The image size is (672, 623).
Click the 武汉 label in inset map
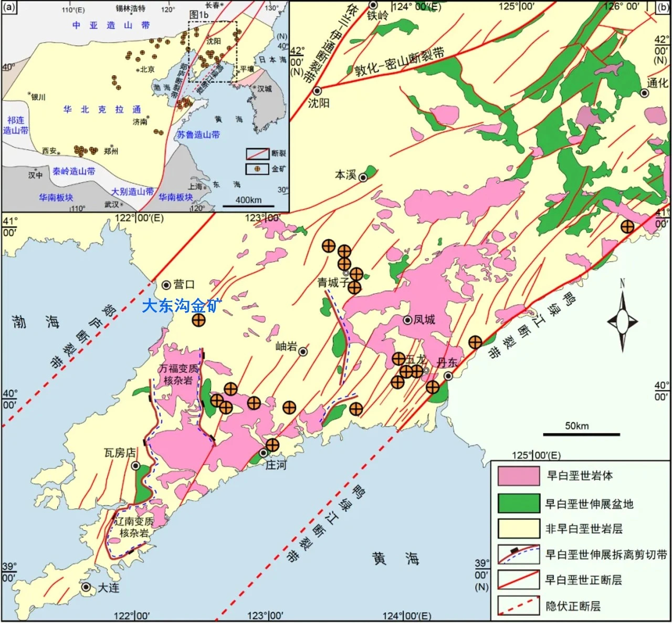pyautogui.click(x=111, y=204)
